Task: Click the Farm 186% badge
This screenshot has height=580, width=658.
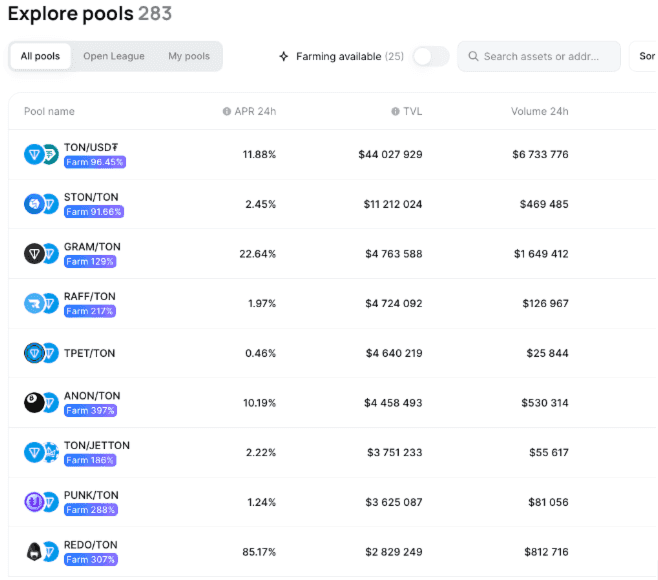Action: coord(90,460)
